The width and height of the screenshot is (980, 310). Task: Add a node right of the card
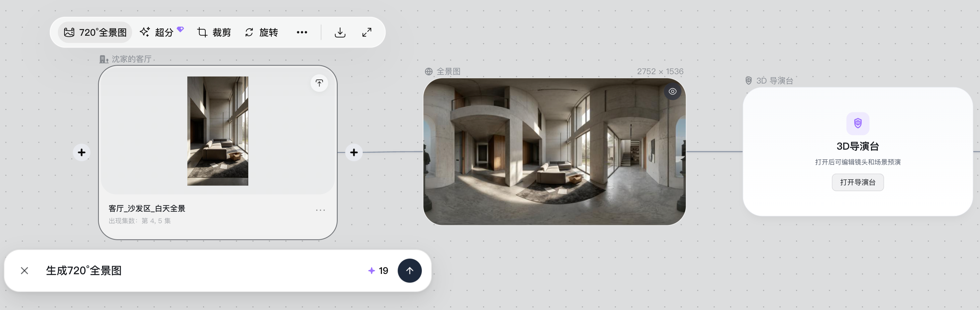(x=354, y=152)
